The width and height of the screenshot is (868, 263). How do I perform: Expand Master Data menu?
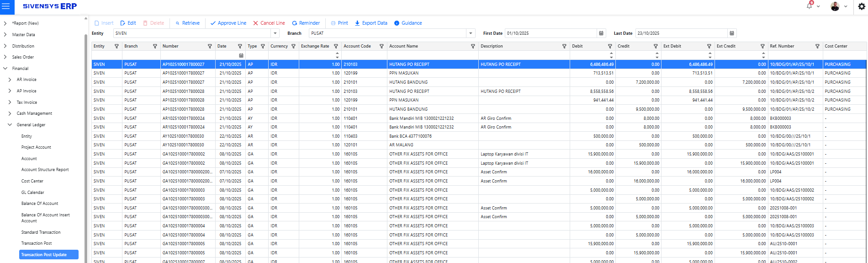[5, 35]
